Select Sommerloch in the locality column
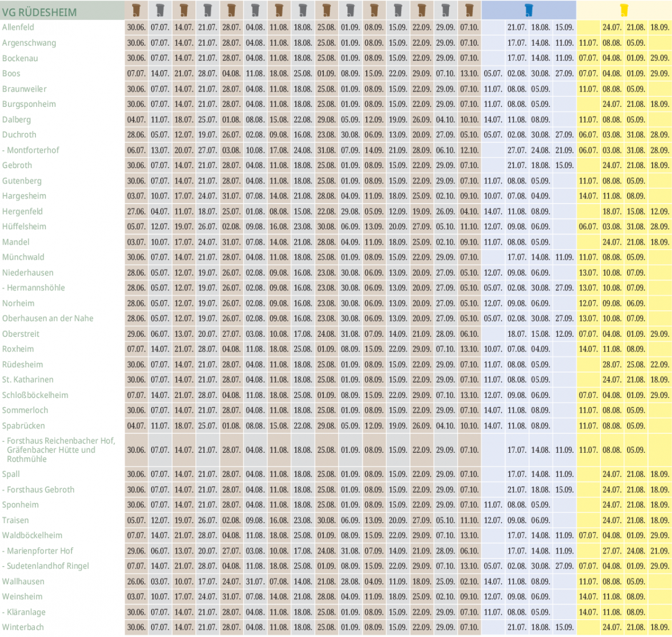The height and width of the screenshot is (637, 672). click(25, 410)
